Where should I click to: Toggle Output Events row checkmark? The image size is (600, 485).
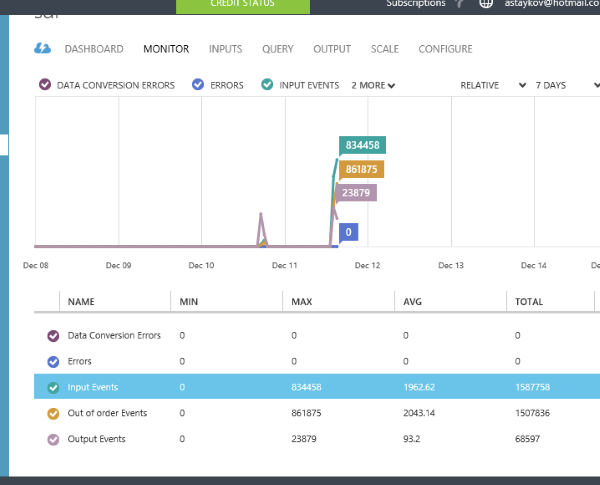pyautogui.click(x=53, y=439)
